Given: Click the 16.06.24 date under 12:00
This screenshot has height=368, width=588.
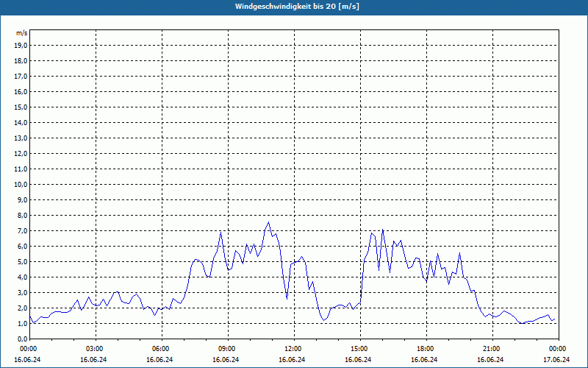Looking at the screenshot, I should 292,359.
